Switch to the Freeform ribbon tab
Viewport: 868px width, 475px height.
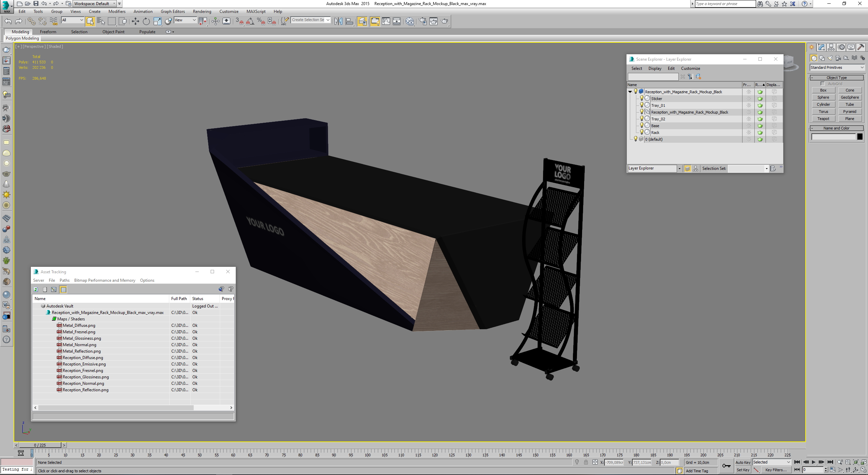coord(48,32)
